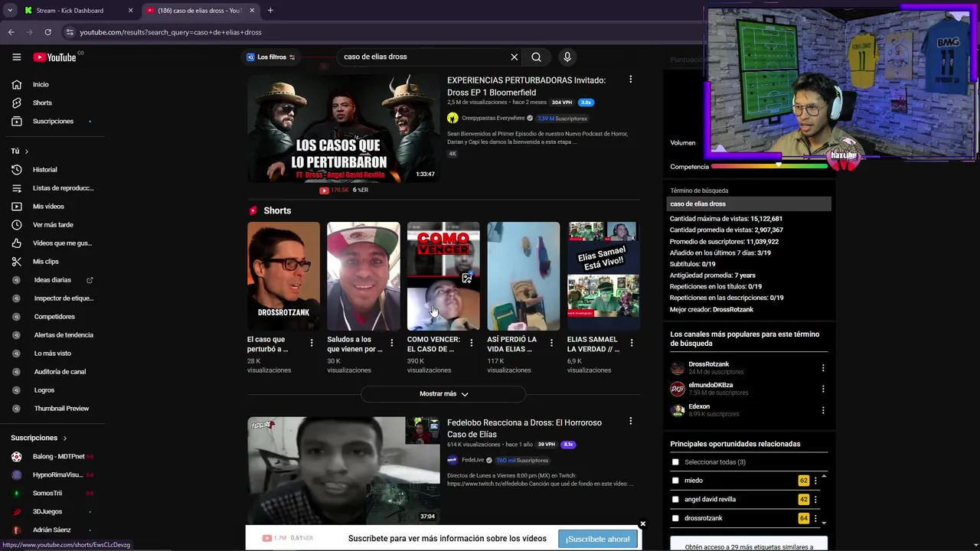Open options for 'El caso que perturbó' short

click(312, 343)
